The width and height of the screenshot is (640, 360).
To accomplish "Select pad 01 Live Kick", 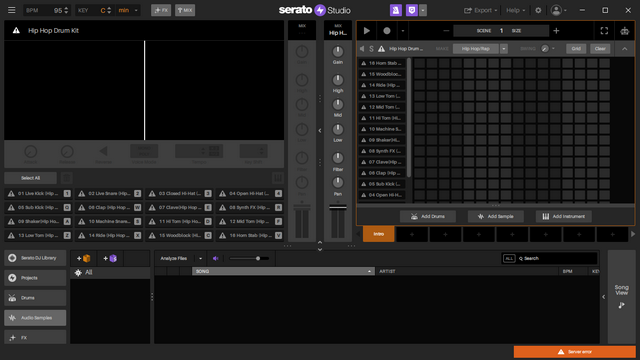I will click(x=38, y=193).
